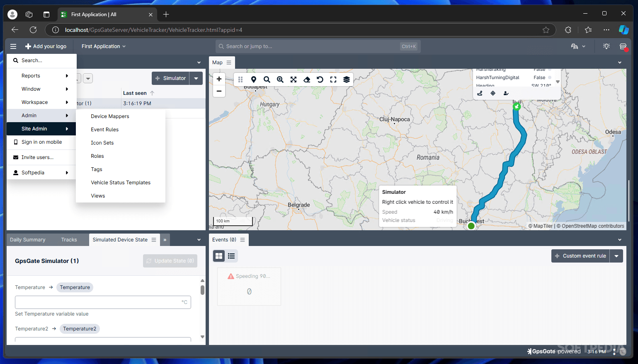The width and height of the screenshot is (638, 364).
Task: Select the map eraser tool
Action: (x=307, y=80)
